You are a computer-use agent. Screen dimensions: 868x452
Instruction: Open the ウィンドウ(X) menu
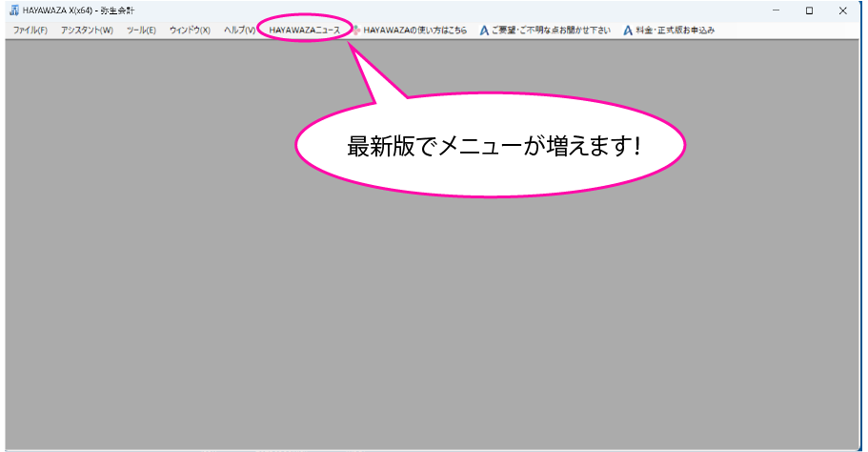tap(190, 31)
